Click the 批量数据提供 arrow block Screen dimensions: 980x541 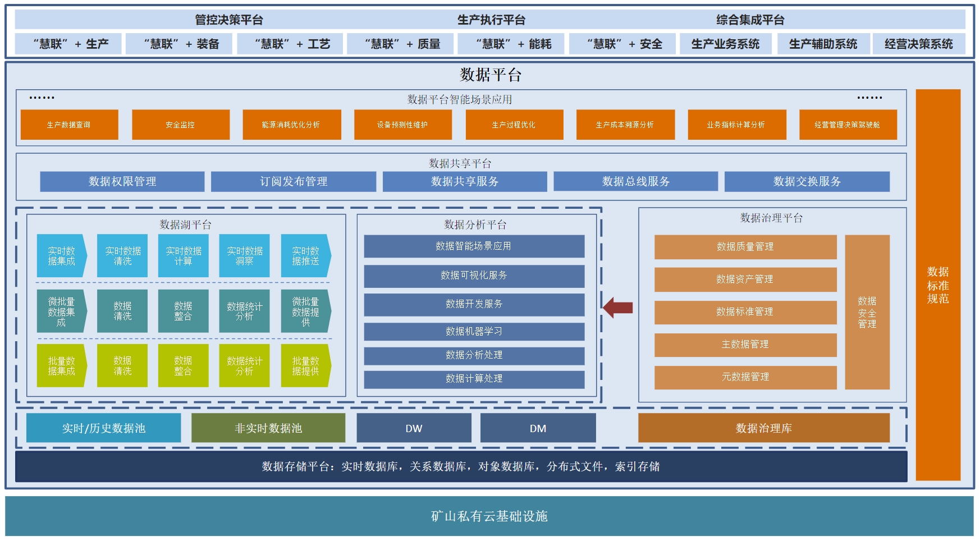pos(305,366)
